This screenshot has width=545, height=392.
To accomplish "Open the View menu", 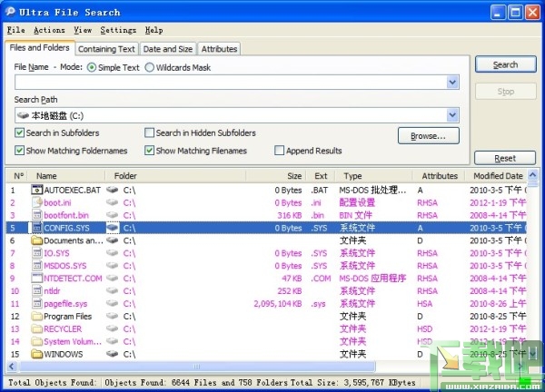I will pyautogui.click(x=83, y=30).
